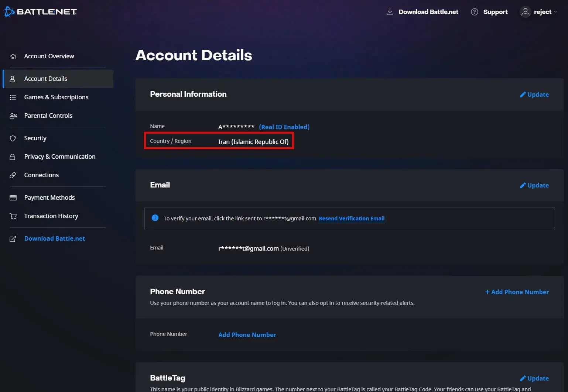568x392 pixels.
Task: Click the Phone Number section title
Action: (x=177, y=292)
